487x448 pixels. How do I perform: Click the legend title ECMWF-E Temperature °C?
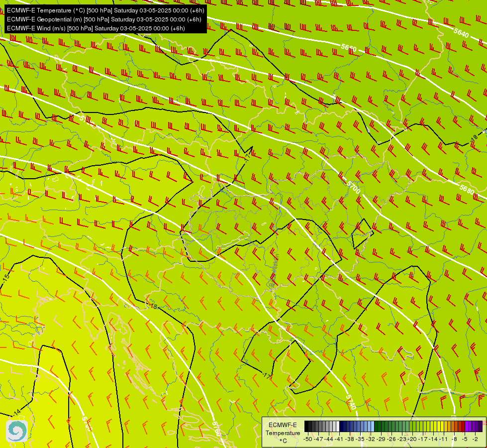point(283,433)
